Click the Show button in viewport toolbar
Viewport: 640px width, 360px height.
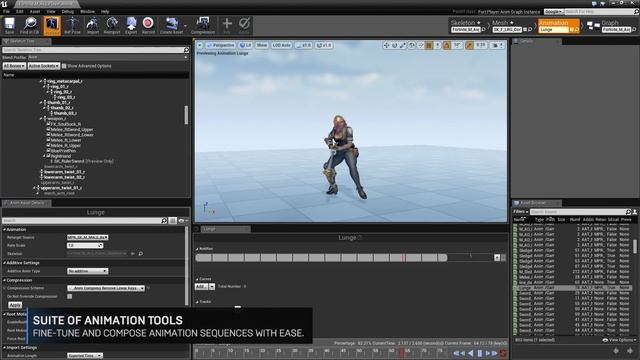coord(262,45)
